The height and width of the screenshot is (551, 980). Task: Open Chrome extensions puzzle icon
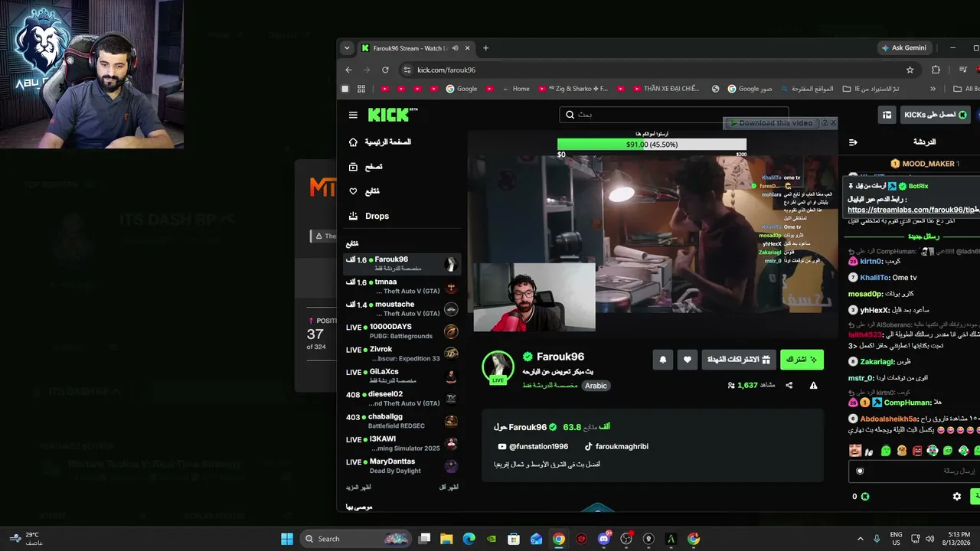pyautogui.click(x=936, y=70)
